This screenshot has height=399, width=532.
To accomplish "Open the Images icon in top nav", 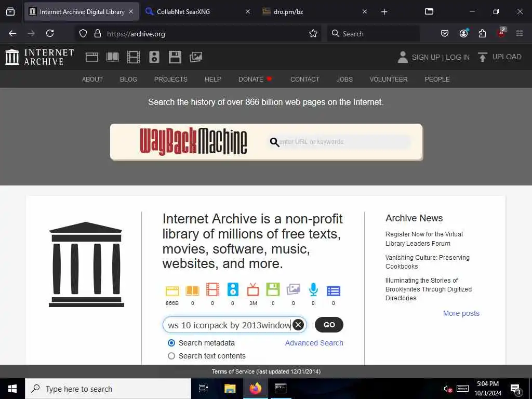I will [x=196, y=57].
